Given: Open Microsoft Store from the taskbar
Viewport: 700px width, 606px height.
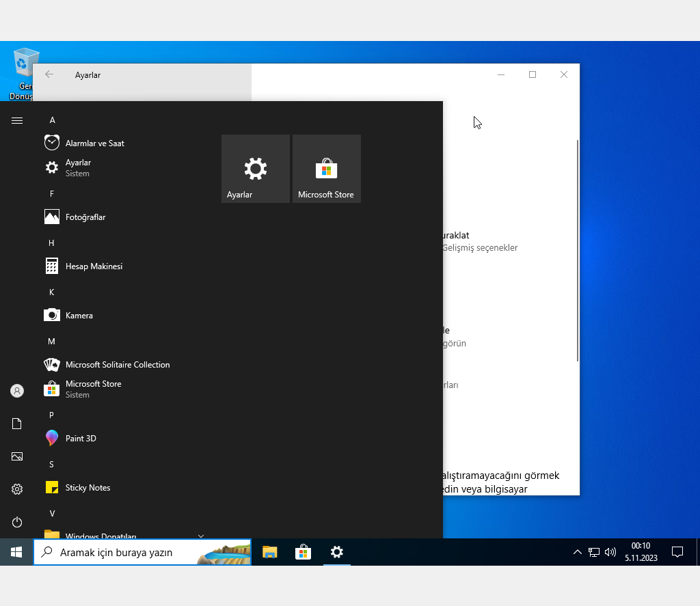Looking at the screenshot, I should [303, 552].
